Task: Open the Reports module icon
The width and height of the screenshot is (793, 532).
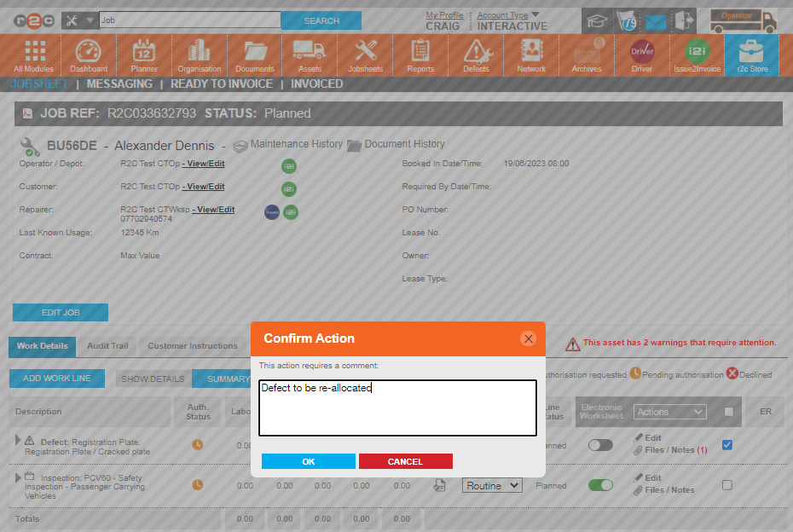Action: pyautogui.click(x=420, y=55)
